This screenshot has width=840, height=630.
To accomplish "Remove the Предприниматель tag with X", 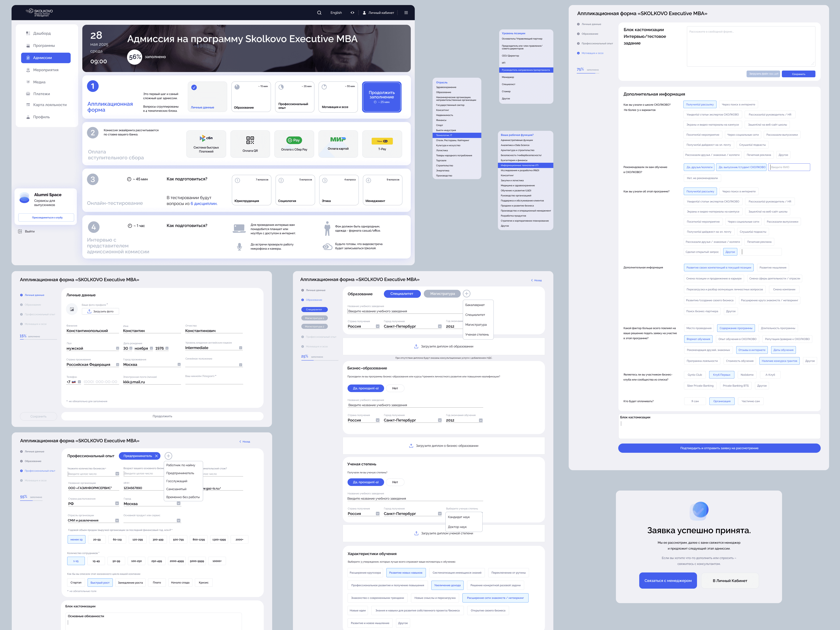I will point(156,456).
